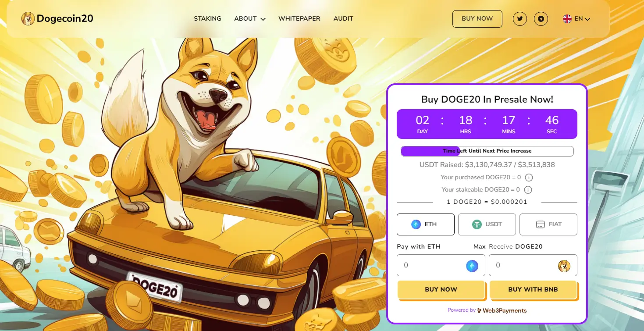Open the Telegram icon link
The width and height of the screenshot is (644, 331).
coord(541,19)
